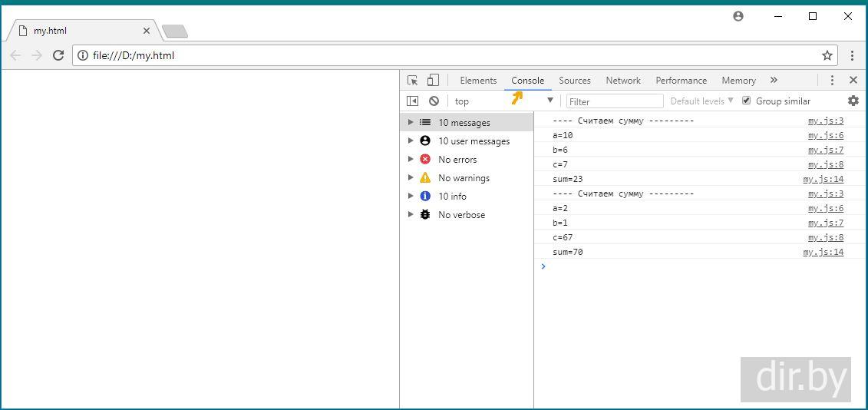Clear console with the ban icon
The height and width of the screenshot is (410, 868).
[434, 101]
